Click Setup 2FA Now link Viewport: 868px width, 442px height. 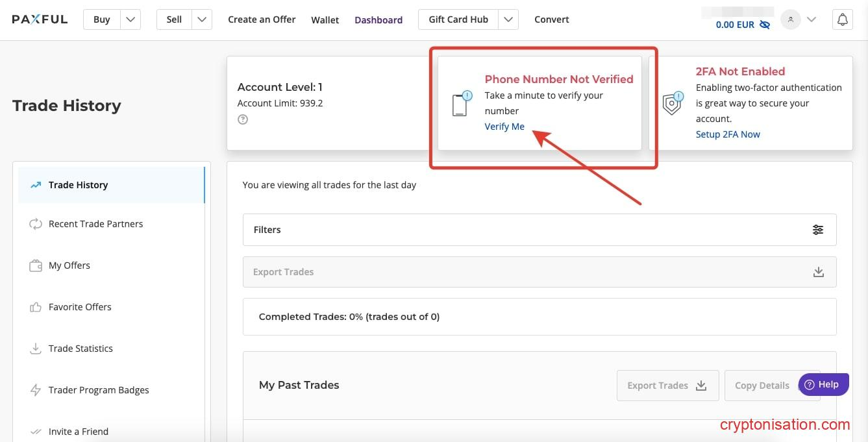(728, 134)
